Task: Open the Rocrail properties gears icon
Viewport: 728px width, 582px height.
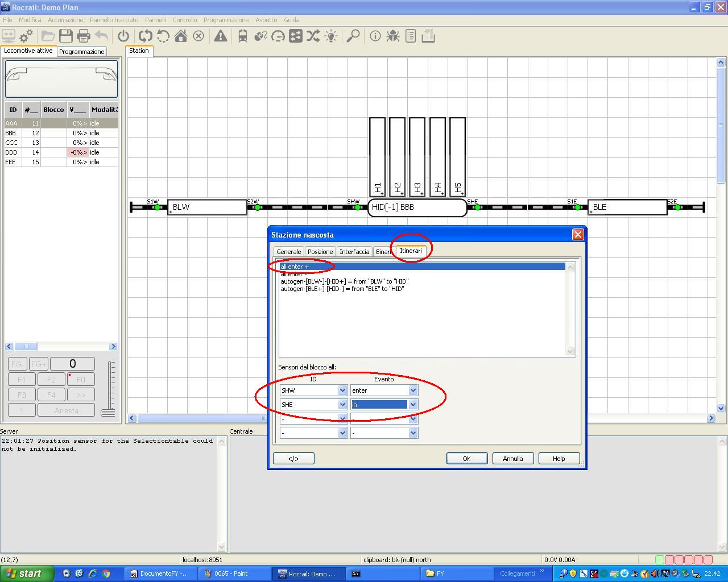Action: pyautogui.click(x=26, y=36)
